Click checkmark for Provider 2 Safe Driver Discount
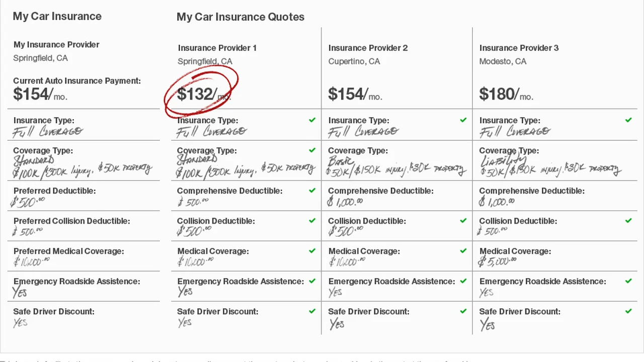Screen dimensions: 644x362 point(463,311)
